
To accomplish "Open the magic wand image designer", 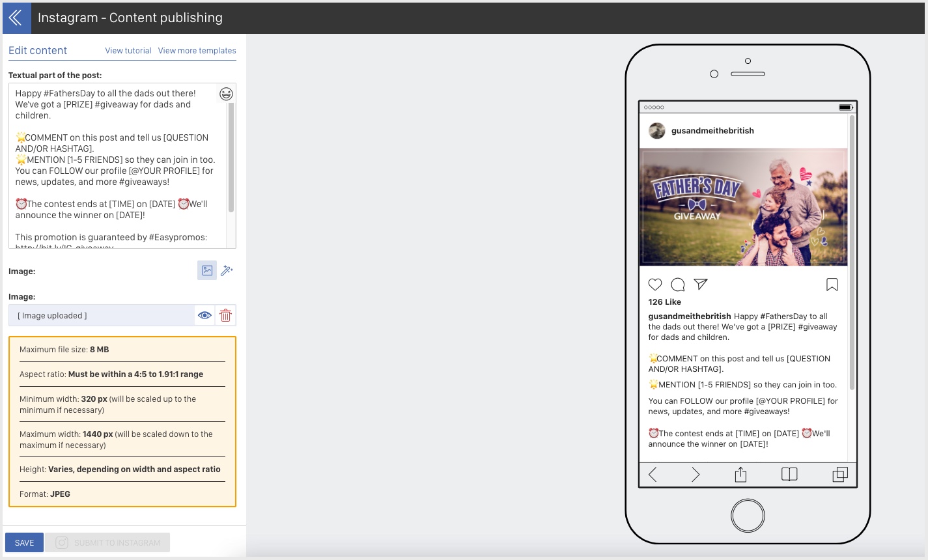I will [x=227, y=270].
